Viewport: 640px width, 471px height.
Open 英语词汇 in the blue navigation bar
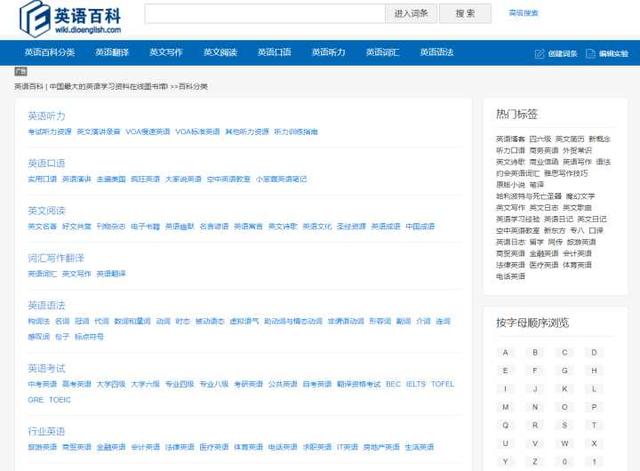point(382,52)
